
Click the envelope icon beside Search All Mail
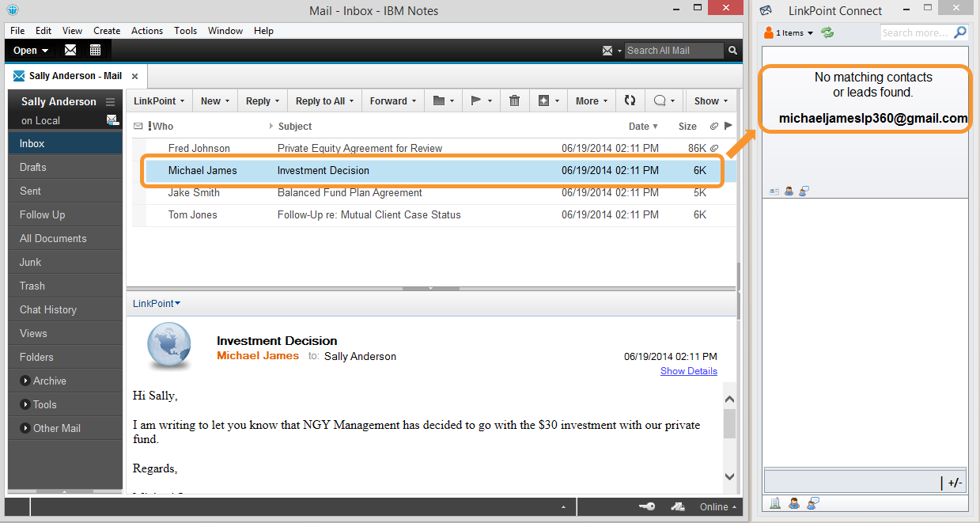607,51
